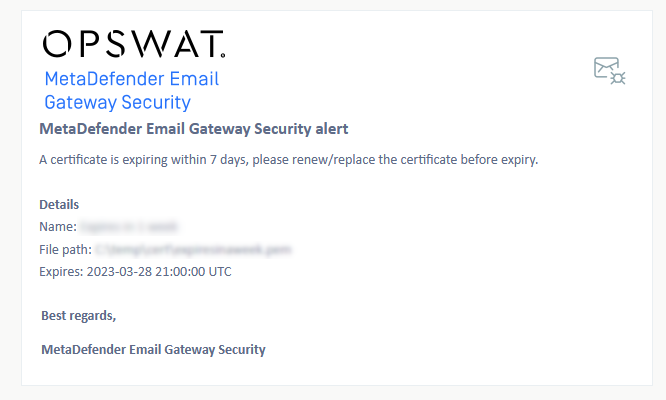Screen dimensions: 666x400
Task: Click the certificate expiring within 7 days message
Action: click(x=288, y=160)
